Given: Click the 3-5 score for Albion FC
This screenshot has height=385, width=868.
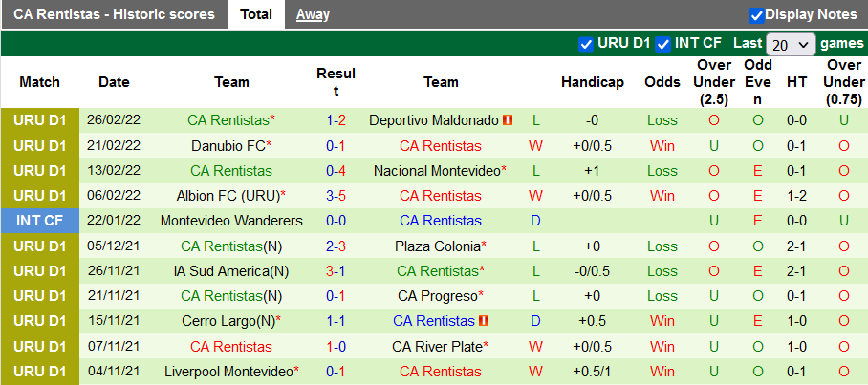Looking at the screenshot, I should [x=336, y=196].
